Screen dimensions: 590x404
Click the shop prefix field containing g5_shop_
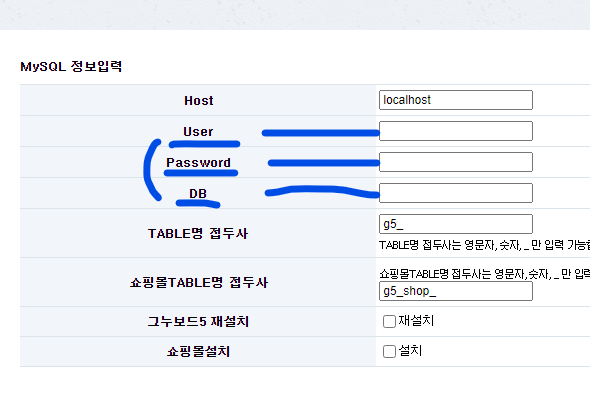pyautogui.click(x=456, y=291)
